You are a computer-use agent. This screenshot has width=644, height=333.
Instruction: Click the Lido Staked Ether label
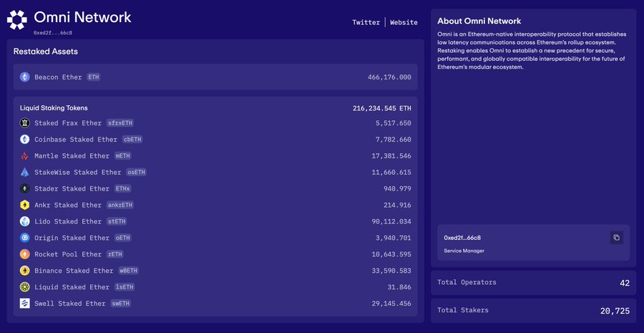pyautogui.click(x=68, y=221)
